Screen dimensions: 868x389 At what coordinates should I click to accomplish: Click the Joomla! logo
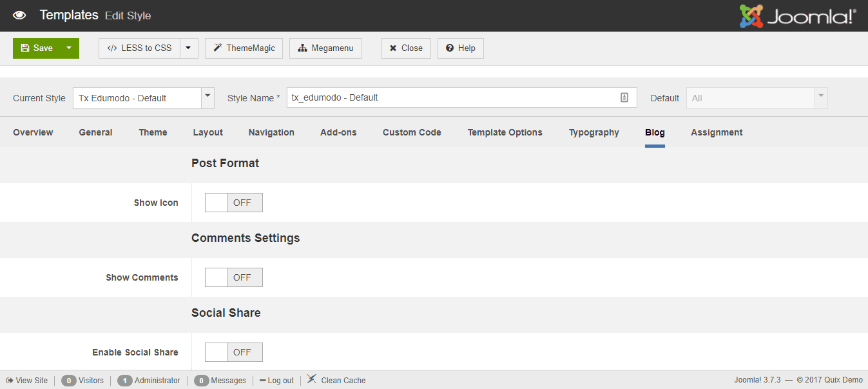[x=796, y=15]
